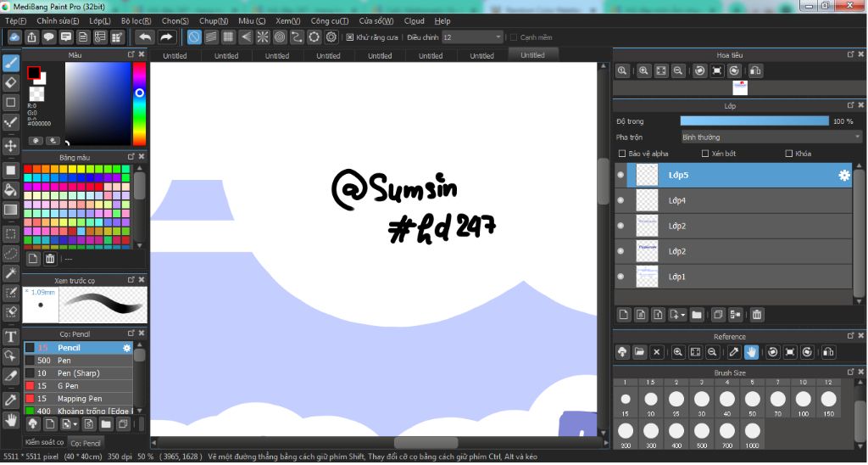
Task: Enable the concentric circle snap guide
Action: [280, 37]
